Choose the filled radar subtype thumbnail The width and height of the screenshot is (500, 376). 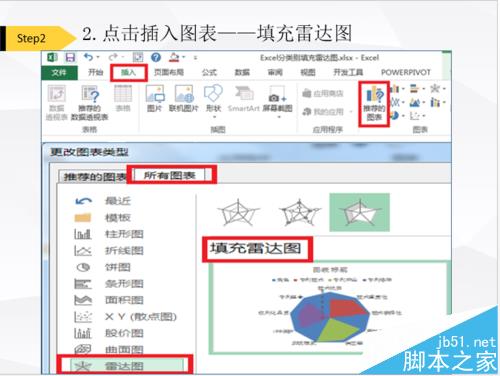click(359, 212)
